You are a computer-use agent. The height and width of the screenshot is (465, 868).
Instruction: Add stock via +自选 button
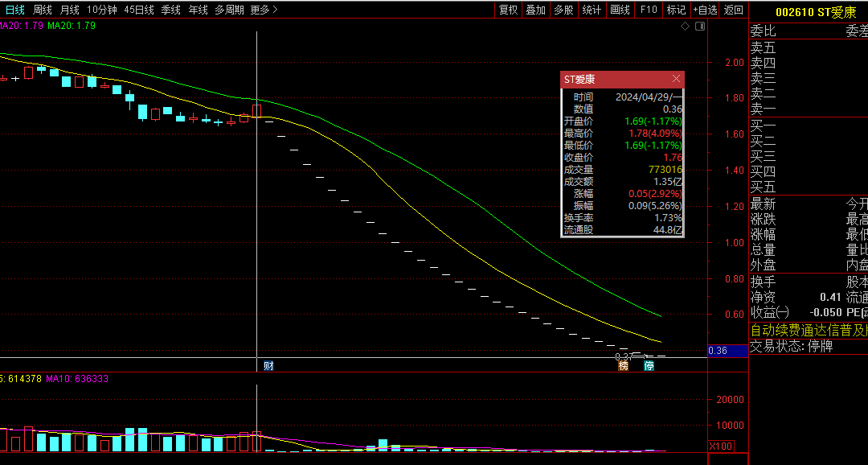[704, 10]
